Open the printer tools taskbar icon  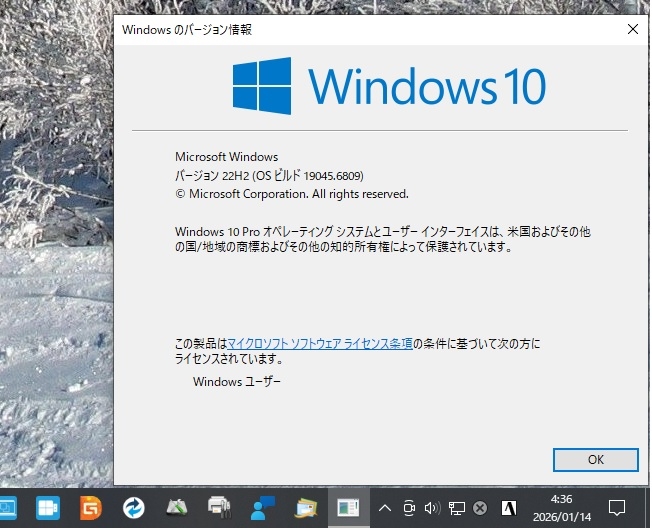220,508
